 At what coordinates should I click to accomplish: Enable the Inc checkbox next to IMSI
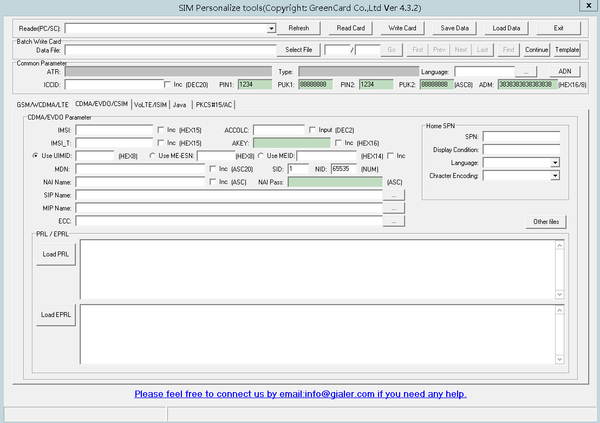coord(161,130)
